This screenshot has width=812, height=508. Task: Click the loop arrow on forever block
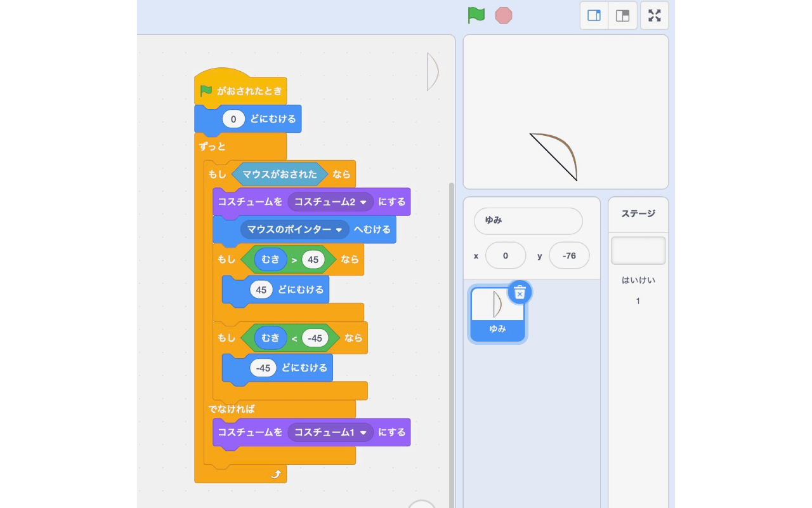pyautogui.click(x=276, y=474)
